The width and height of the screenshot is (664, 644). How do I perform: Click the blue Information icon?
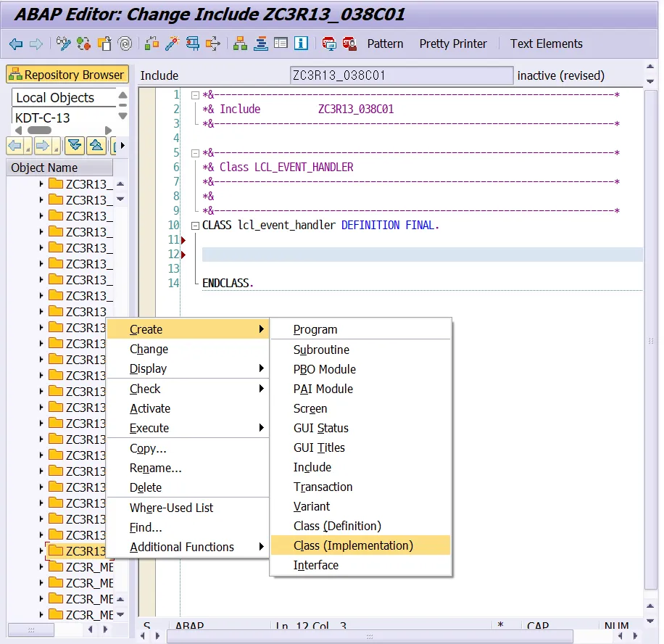point(300,44)
